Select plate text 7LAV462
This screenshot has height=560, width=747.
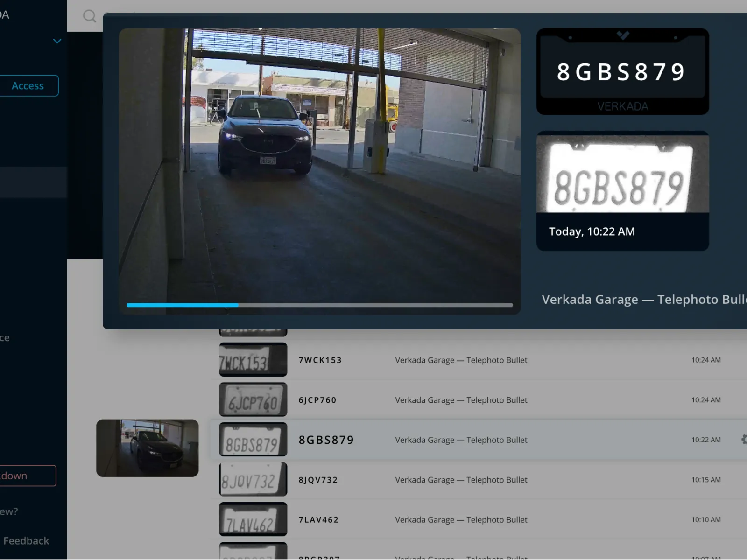[x=318, y=519]
